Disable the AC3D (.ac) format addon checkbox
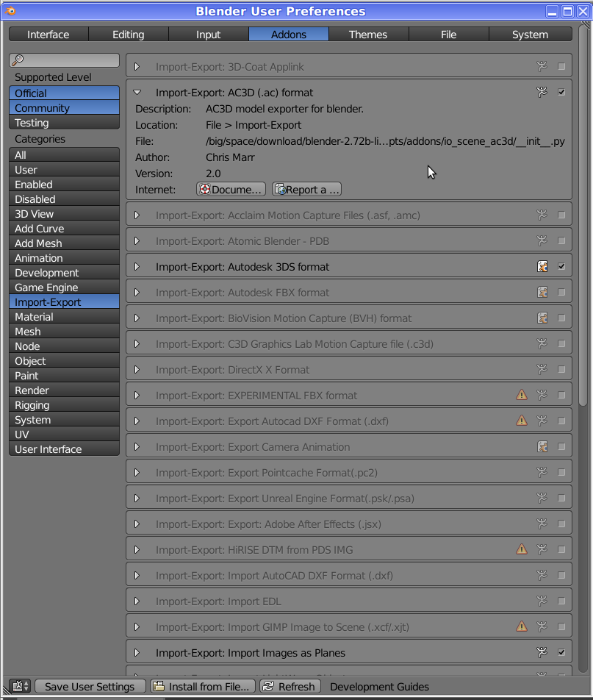593x700 pixels. click(562, 92)
